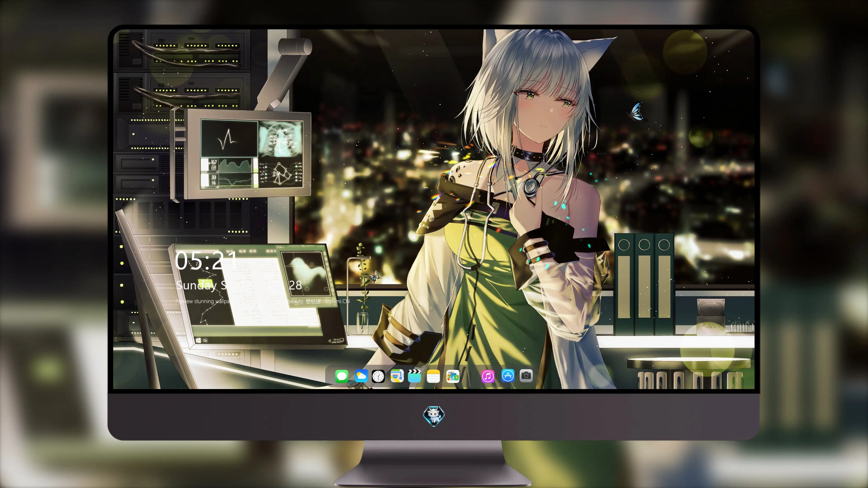This screenshot has height=488, width=868.
Task: Open the Camera app in the dock
Action: click(526, 376)
